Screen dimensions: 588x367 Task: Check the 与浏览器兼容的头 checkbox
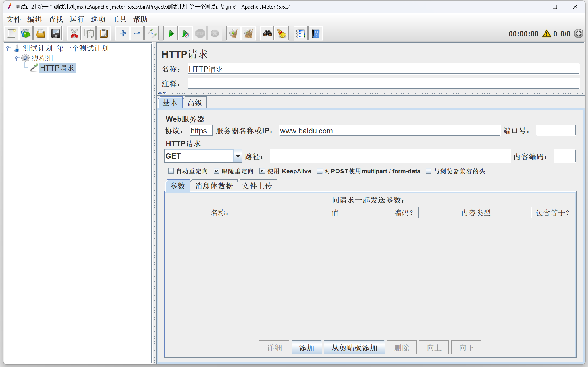click(x=429, y=171)
